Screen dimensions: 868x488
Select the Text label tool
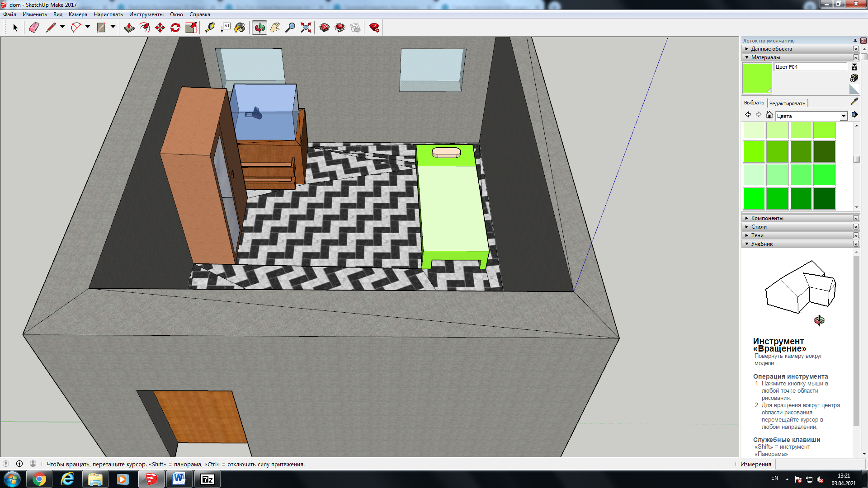(225, 28)
